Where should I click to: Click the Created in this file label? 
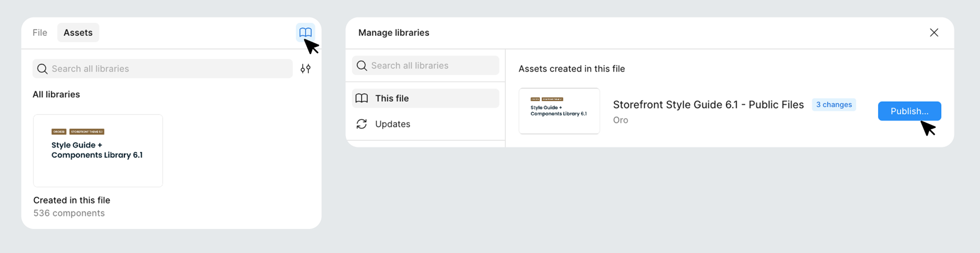click(x=72, y=200)
